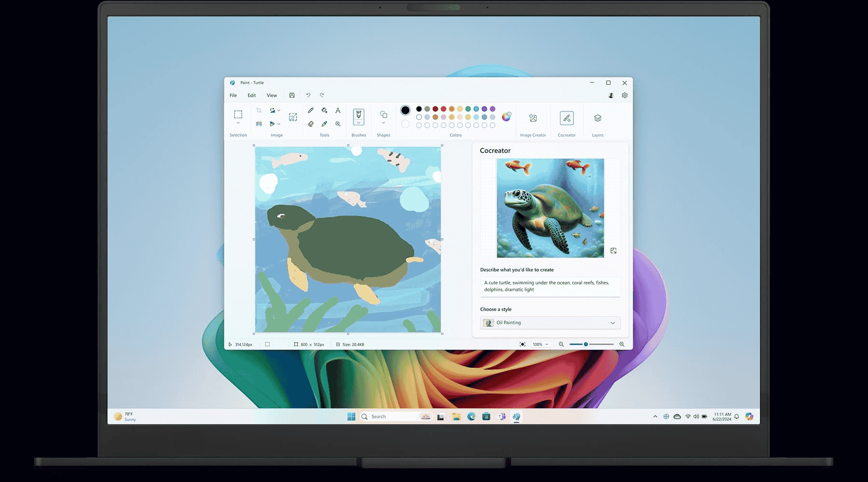
Task: Click 'Size: 20.4KB' in status bar
Action: tap(353, 344)
